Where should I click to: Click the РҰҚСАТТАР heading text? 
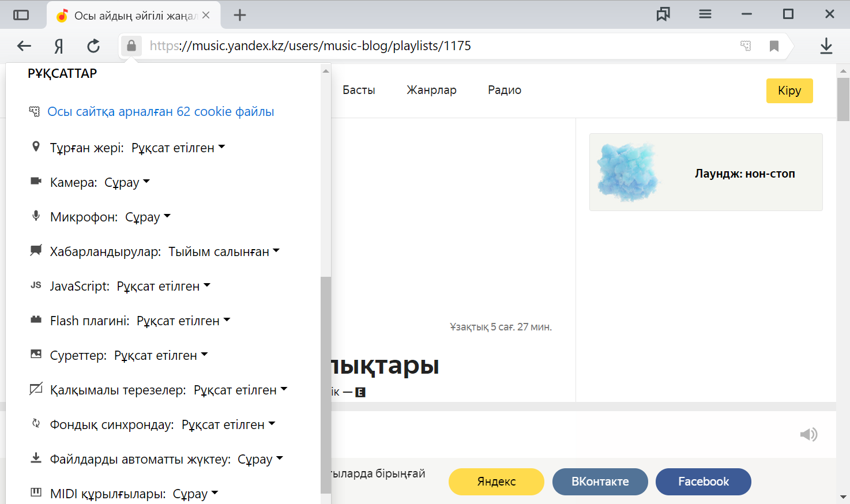[62, 73]
